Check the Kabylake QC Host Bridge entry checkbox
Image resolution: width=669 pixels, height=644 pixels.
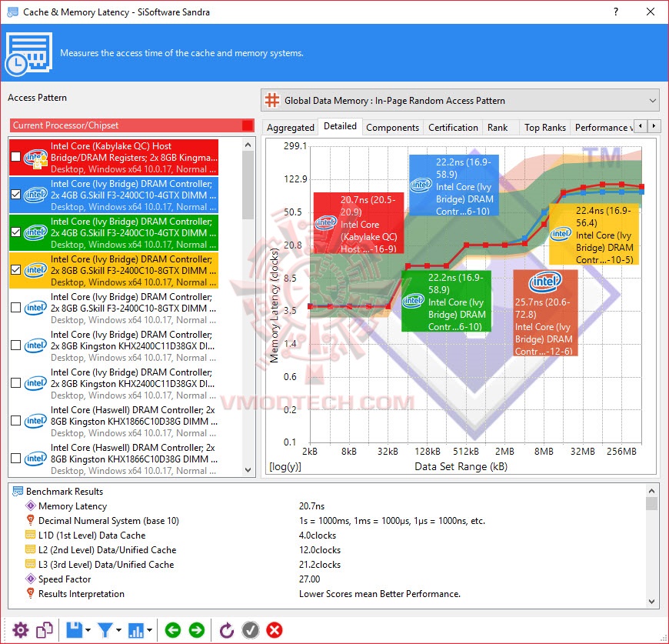(16, 157)
